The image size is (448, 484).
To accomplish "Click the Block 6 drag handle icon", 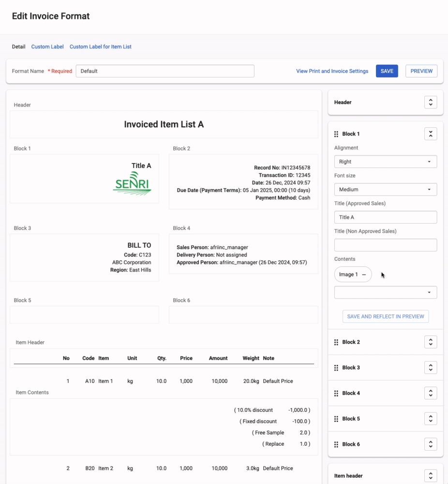I will [336, 444].
